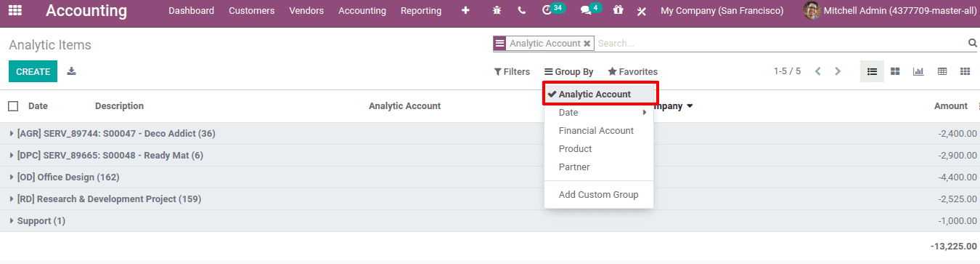
Task: Click the 1-5 / 5 pager counter
Action: 787,71
